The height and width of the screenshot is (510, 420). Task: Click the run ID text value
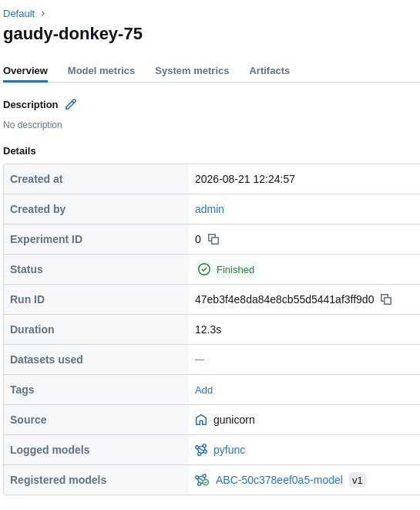284,299
